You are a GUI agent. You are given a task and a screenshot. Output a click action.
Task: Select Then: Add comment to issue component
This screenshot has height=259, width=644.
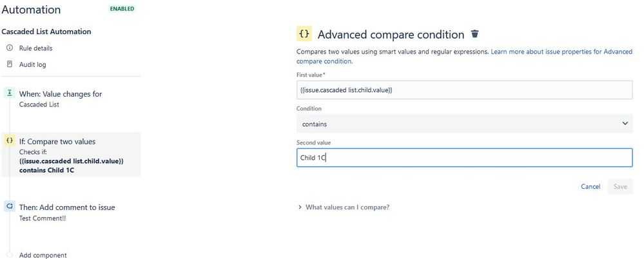click(71, 212)
